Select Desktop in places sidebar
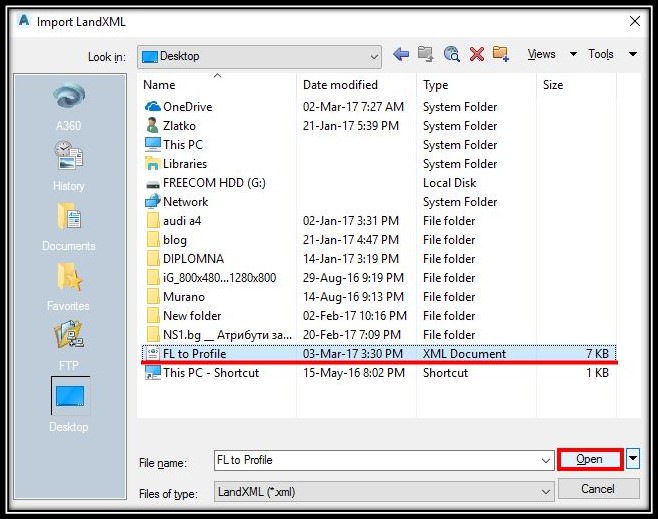This screenshot has height=519, width=658. coord(69,405)
